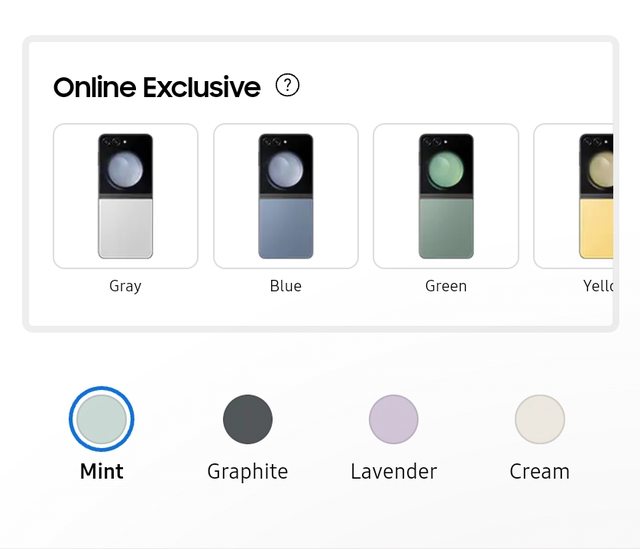Click the Green label under the phone
Viewport: 640px width, 549px height.
[x=445, y=286]
